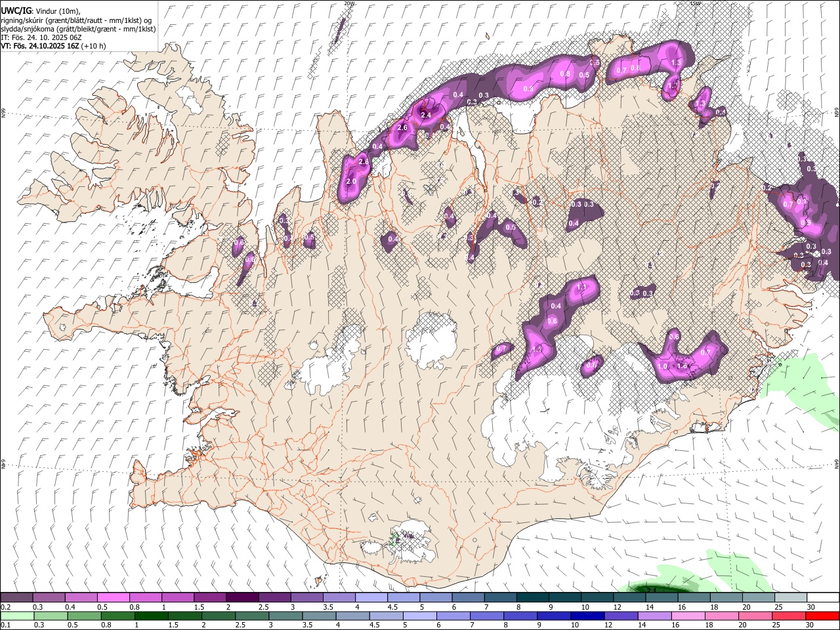The width and height of the screenshot is (840, 630).
Task: Select the magenta 1–1.5 snow legend swatch
Action: (178, 598)
